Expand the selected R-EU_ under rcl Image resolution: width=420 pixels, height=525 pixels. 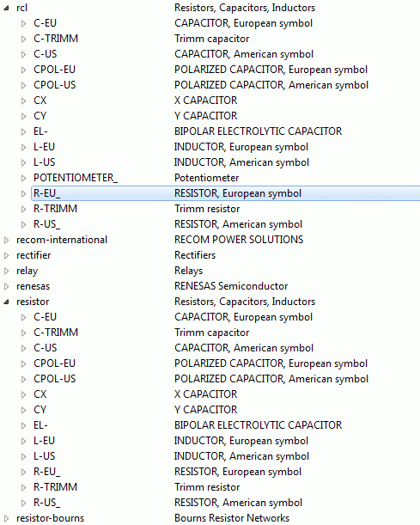click(23, 193)
